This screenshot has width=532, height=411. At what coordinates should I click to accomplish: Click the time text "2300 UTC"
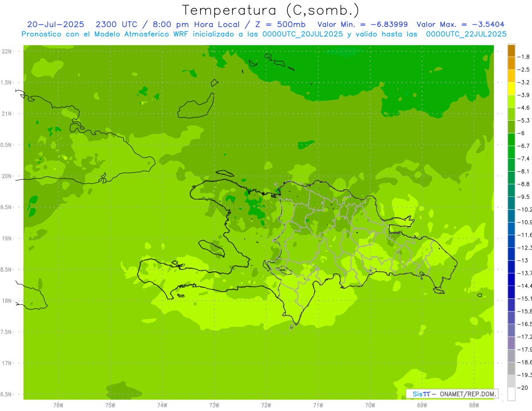[117, 24]
